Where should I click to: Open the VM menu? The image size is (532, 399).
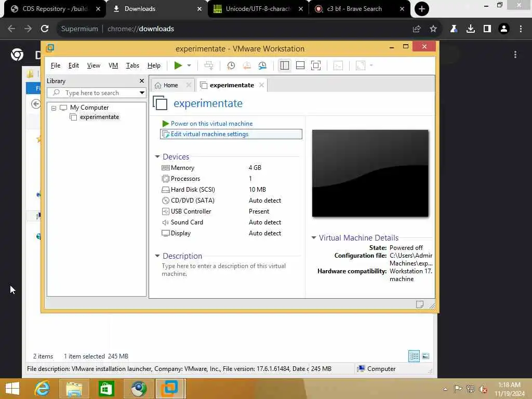[113, 65]
